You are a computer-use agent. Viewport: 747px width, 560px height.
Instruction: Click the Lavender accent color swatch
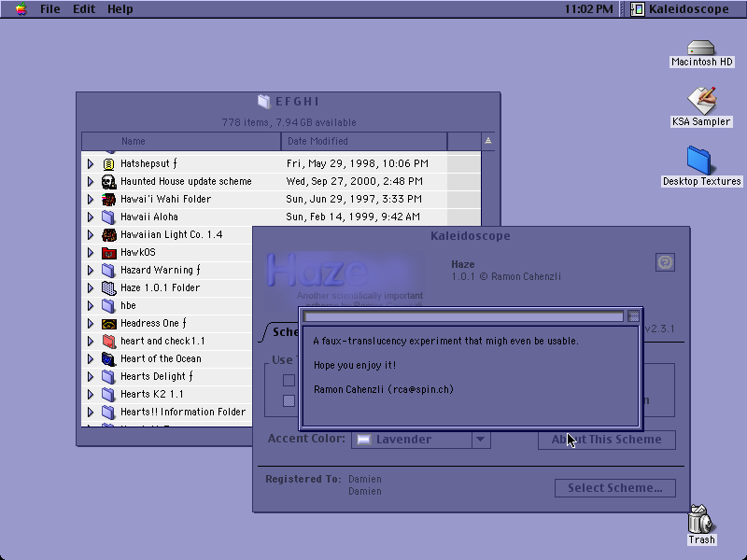[x=364, y=439]
